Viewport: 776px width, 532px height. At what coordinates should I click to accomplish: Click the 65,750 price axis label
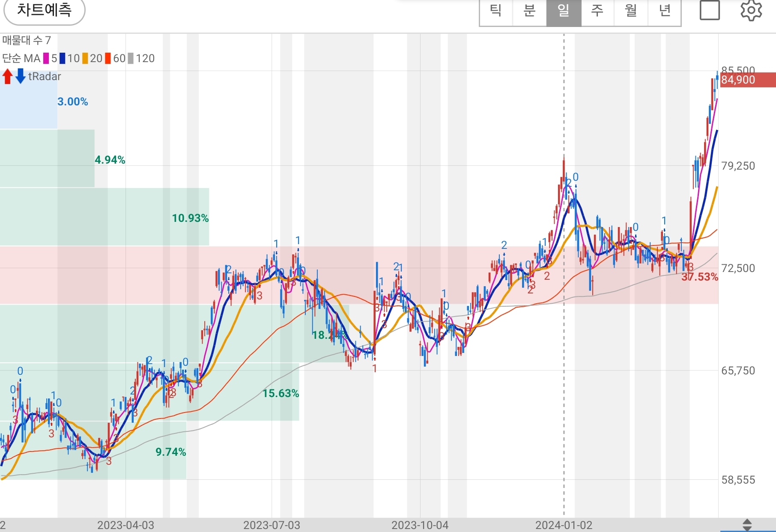tap(738, 371)
